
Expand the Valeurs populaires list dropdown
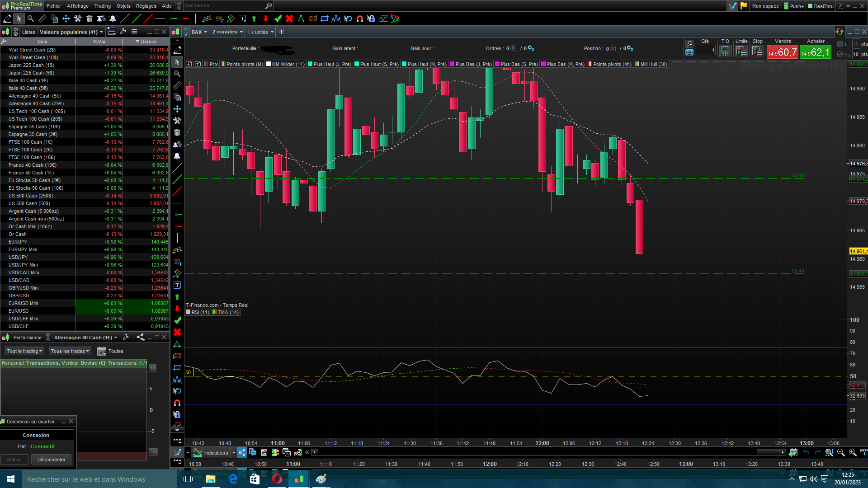coord(71,32)
